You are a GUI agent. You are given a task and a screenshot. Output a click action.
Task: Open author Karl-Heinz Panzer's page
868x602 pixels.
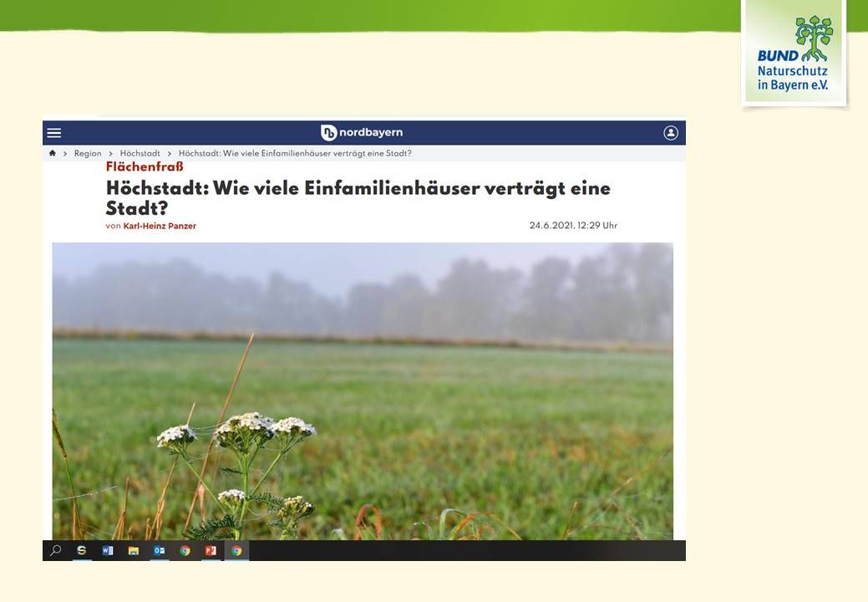click(x=160, y=226)
